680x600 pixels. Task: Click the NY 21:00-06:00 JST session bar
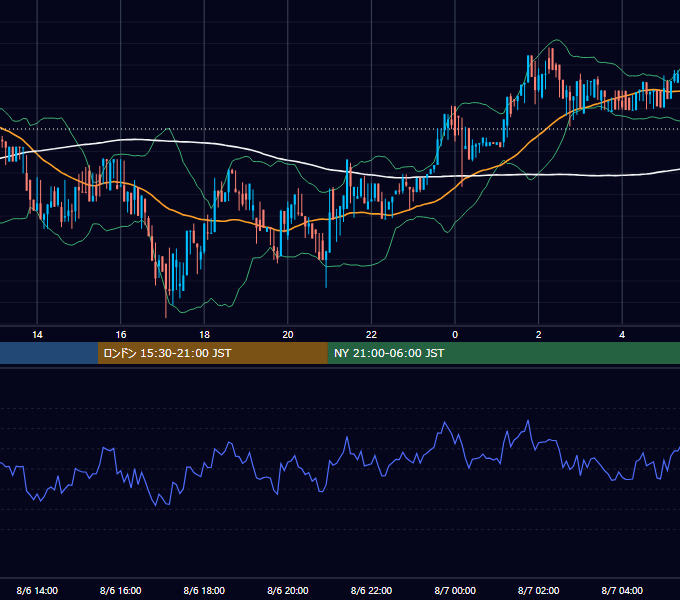503,353
